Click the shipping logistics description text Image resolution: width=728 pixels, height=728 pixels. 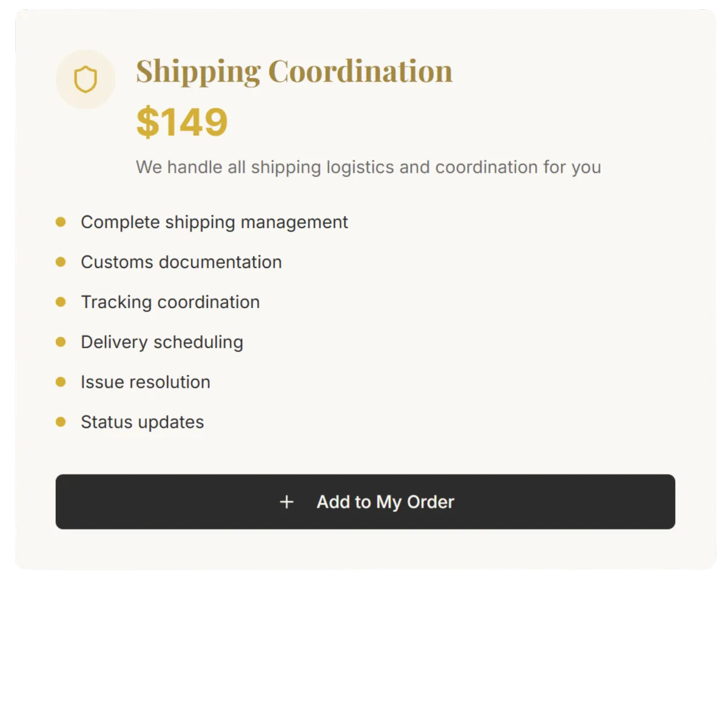(368, 167)
